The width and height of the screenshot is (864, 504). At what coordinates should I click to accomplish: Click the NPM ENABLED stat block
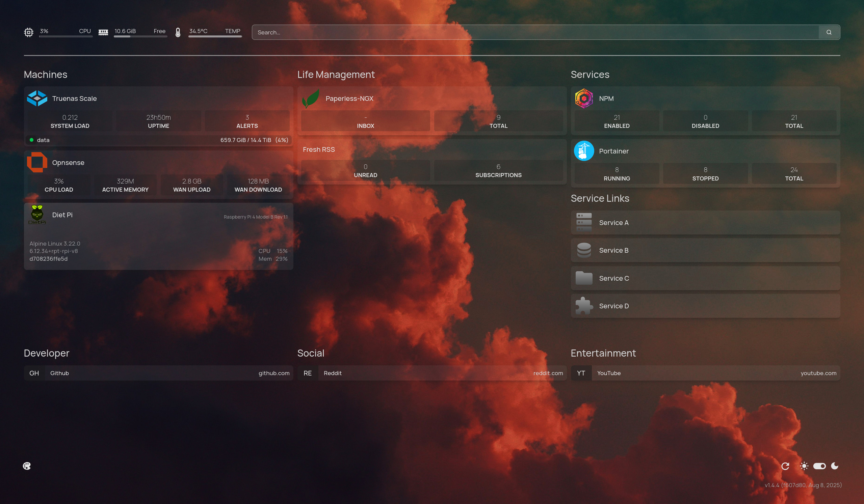coord(617,121)
